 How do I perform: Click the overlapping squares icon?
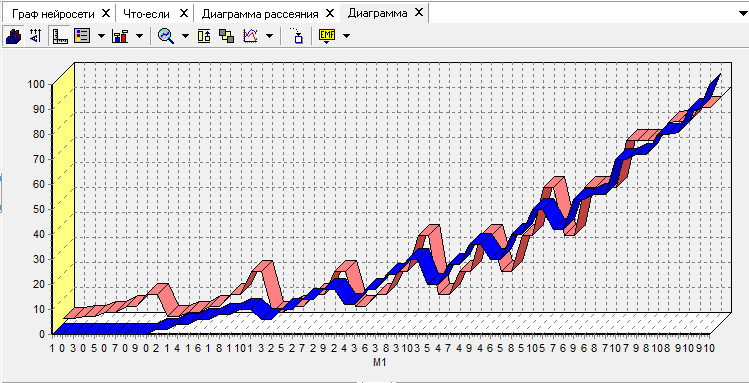pos(226,36)
